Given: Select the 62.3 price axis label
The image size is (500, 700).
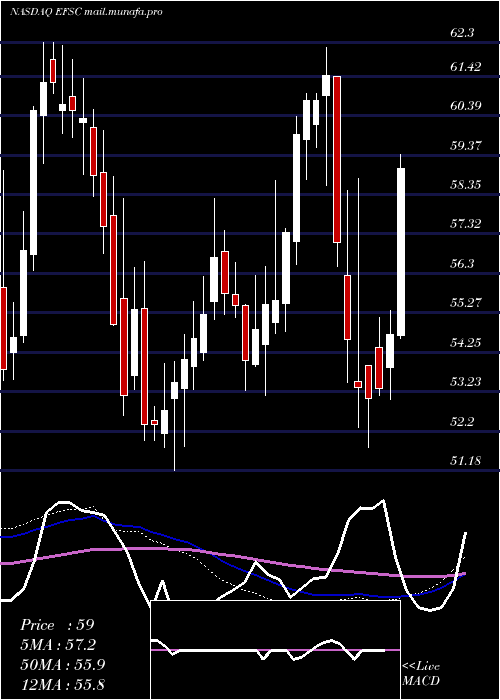Looking at the screenshot, I should click(x=462, y=33).
